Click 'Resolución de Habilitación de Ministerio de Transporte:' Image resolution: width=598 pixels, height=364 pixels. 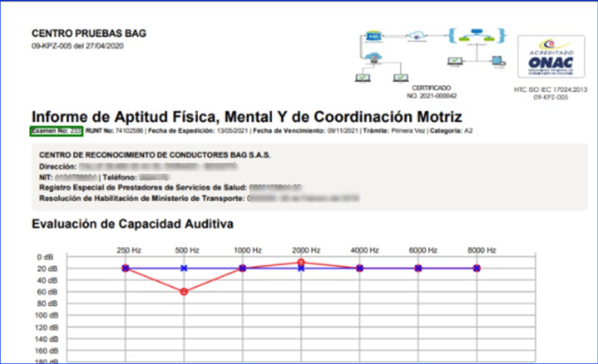click(142, 198)
